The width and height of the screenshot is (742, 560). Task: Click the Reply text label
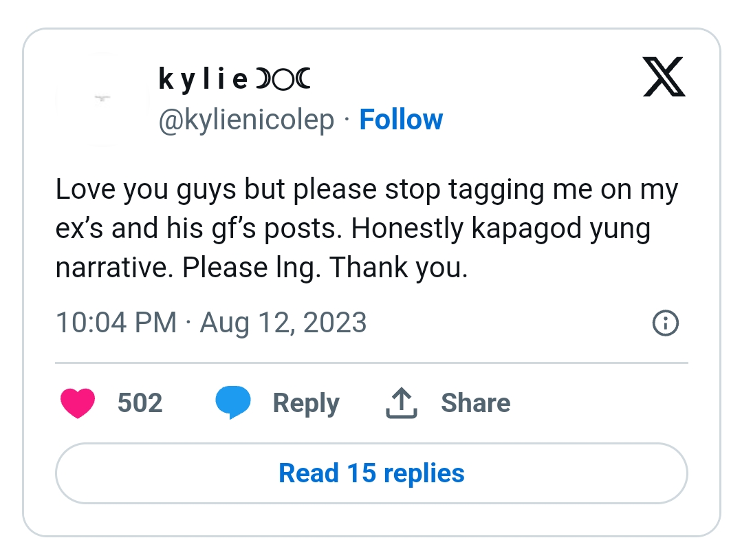[x=306, y=403]
